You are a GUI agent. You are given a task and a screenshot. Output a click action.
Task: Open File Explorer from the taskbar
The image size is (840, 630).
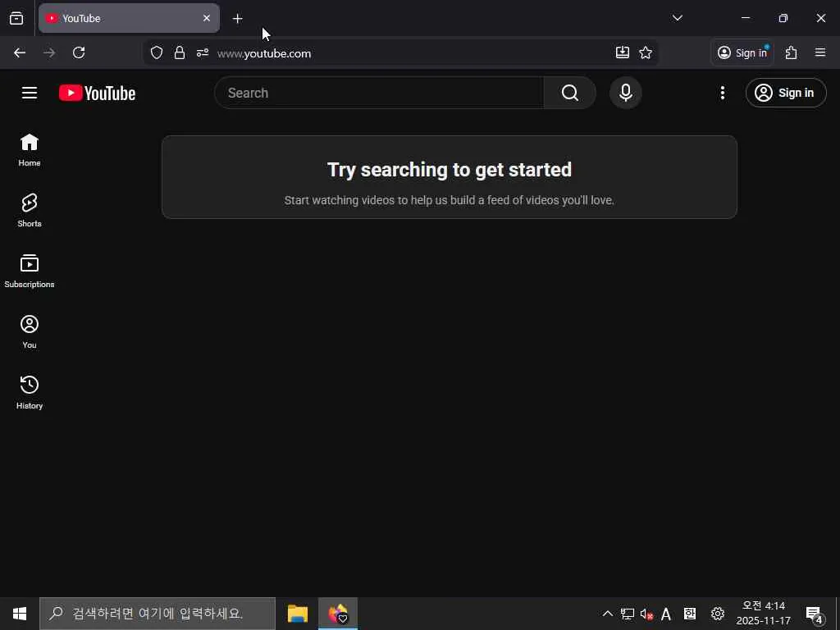click(298, 614)
